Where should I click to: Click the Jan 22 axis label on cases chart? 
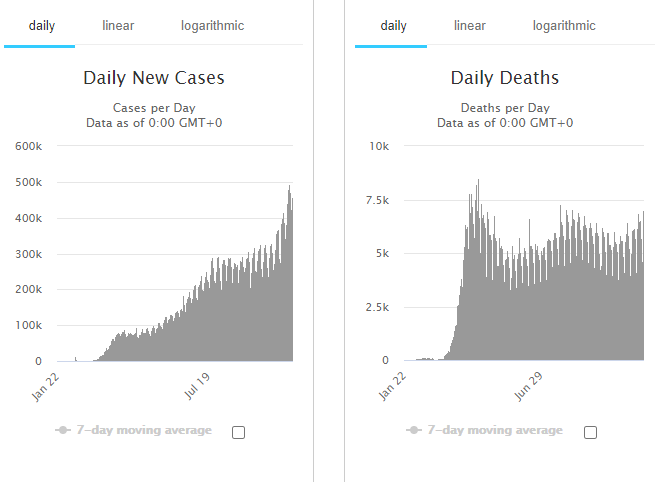coord(45,387)
